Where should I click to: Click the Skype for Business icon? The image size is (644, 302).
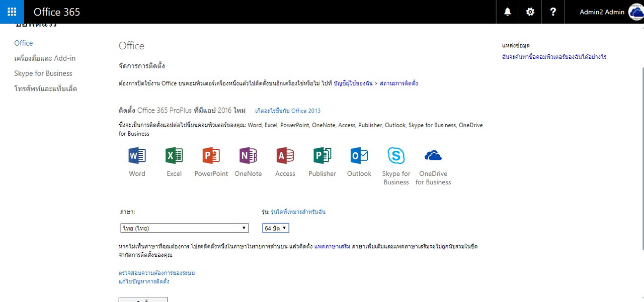(x=396, y=156)
